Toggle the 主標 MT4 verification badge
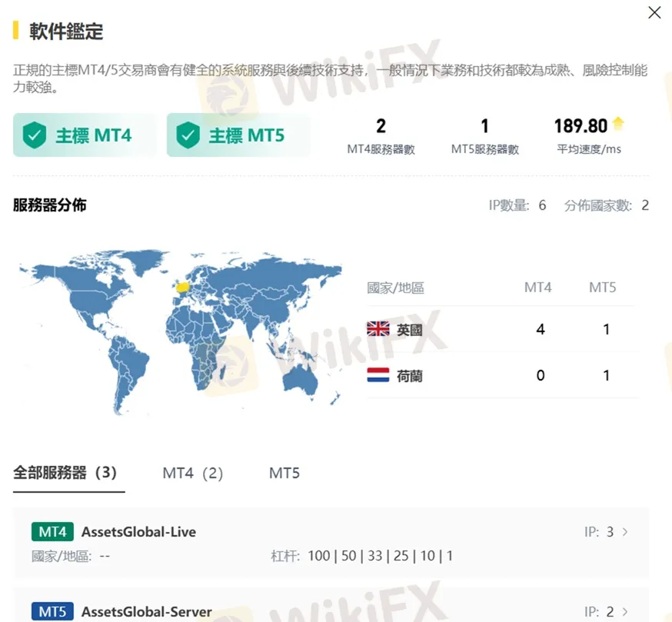The height and width of the screenshot is (622, 672). 85,135
